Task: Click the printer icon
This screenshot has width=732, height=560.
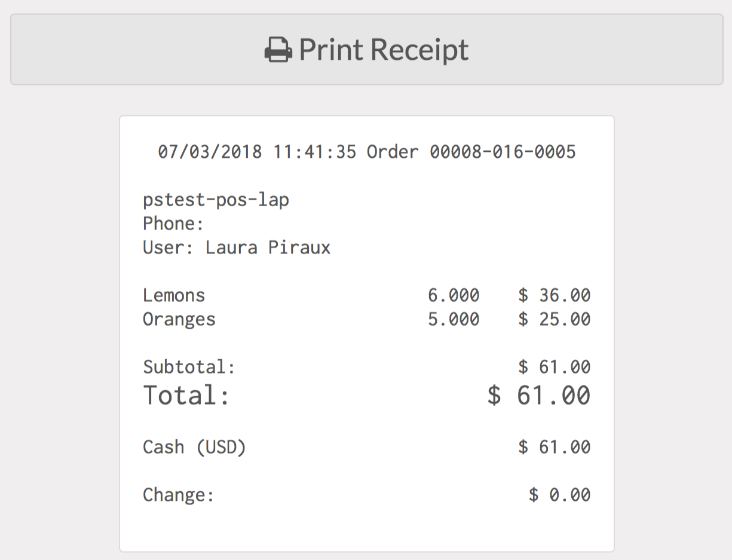Action: pyautogui.click(x=278, y=50)
